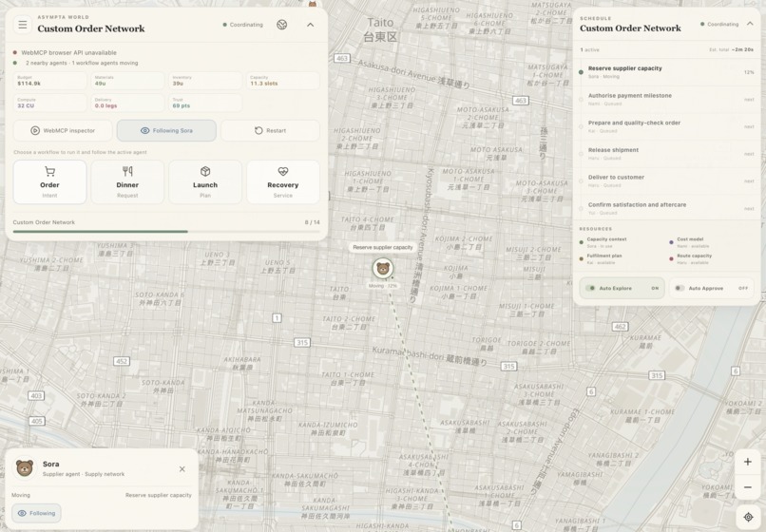Image resolution: width=766 pixels, height=532 pixels.
Task: Toggle the Following Sora view button
Action: (166, 130)
